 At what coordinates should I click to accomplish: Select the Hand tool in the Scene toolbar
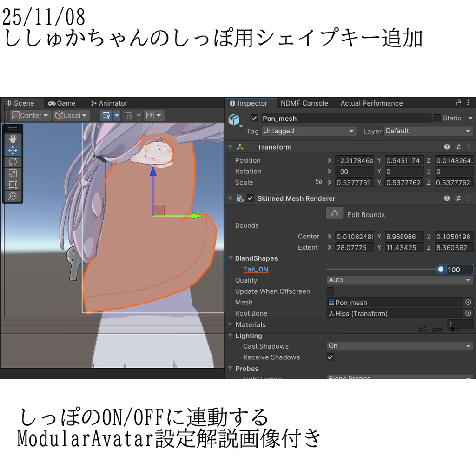click(13, 138)
